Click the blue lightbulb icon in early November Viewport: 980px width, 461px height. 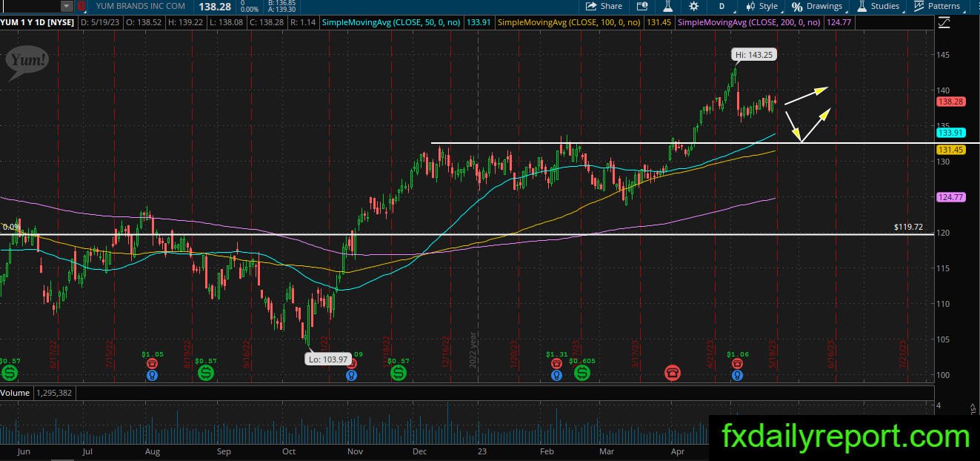coord(352,376)
